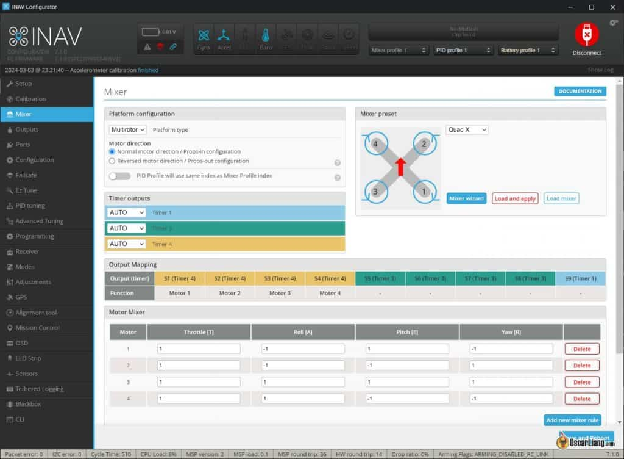This screenshot has width=624, height=459.
Task: Click the Tethered Logging sidebar icon
Action: click(10, 389)
